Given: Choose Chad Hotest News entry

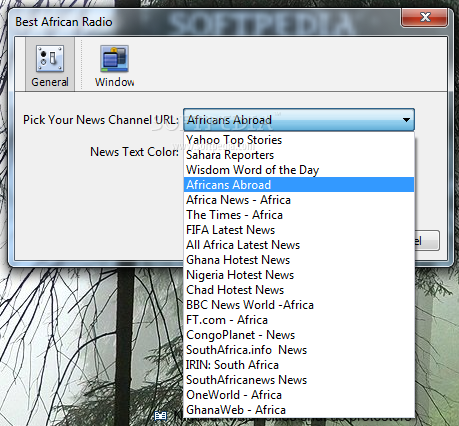Looking at the screenshot, I should [299, 290].
